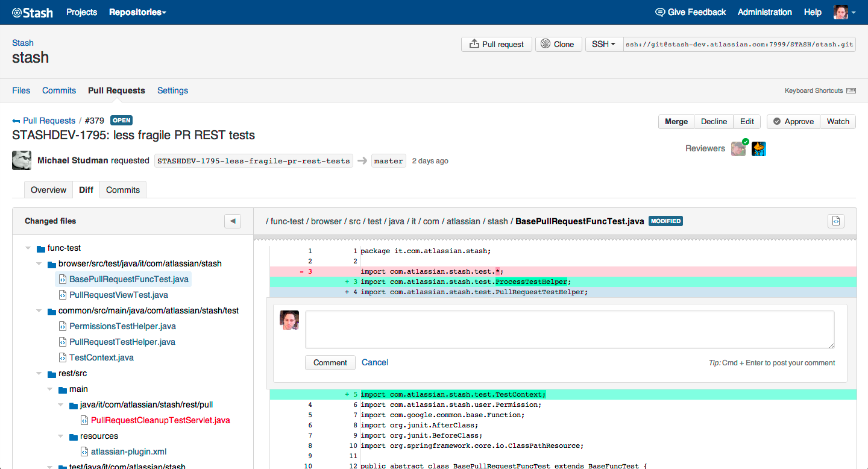
Task: Click view source file icon button
Action: pos(836,221)
